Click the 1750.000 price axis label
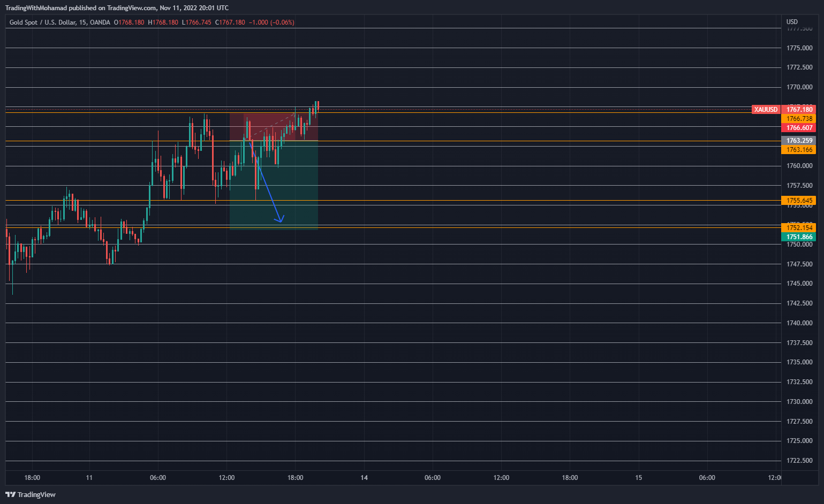 point(799,245)
